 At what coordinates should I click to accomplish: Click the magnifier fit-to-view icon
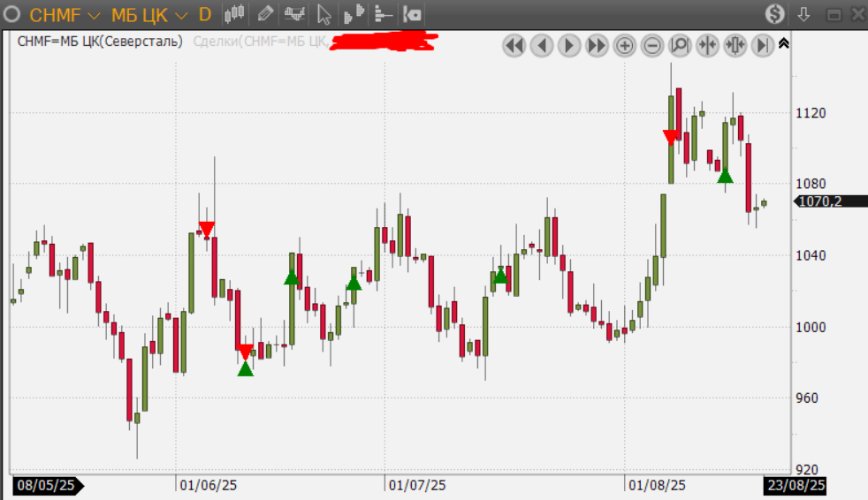[x=680, y=45]
